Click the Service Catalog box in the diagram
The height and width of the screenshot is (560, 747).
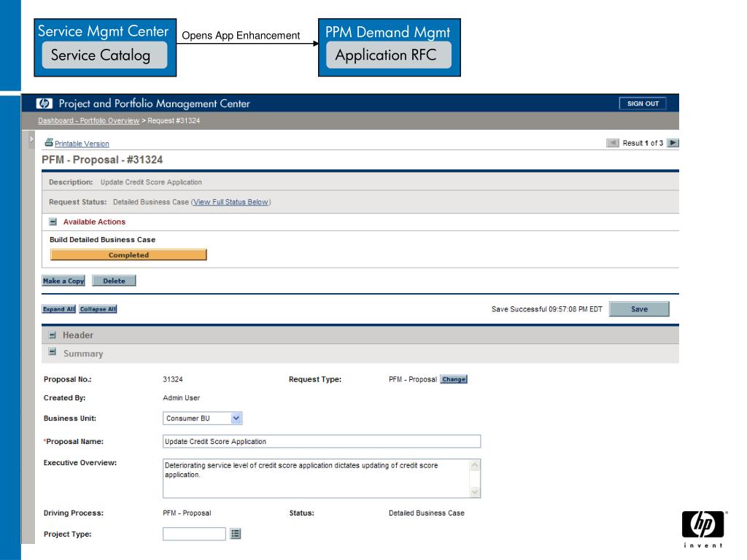click(105, 55)
